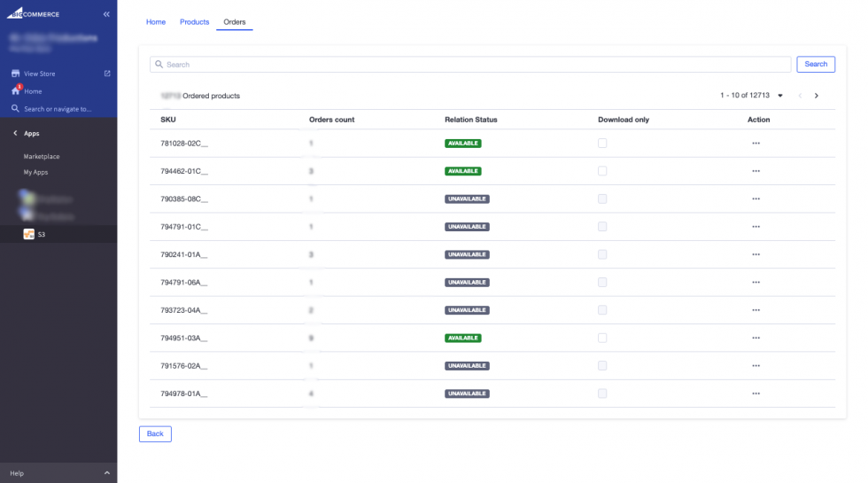Switch to the Home tab
Screen dimensions: 868x483
point(155,21)
